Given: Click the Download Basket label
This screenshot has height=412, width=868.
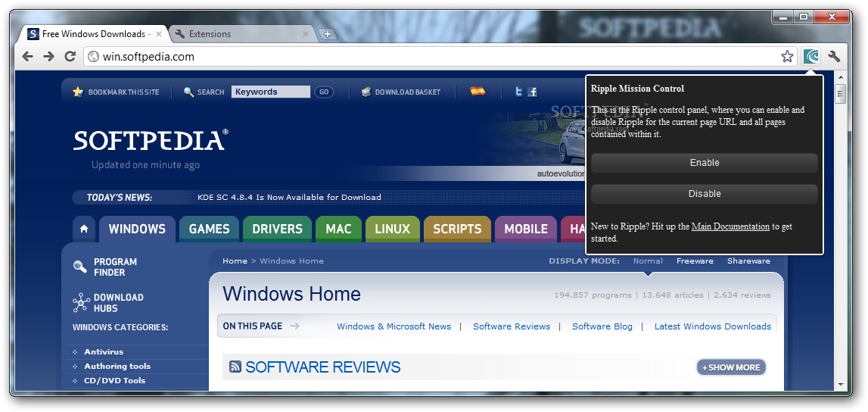Looking at the screenshot, I should click(x=408, y=92).
